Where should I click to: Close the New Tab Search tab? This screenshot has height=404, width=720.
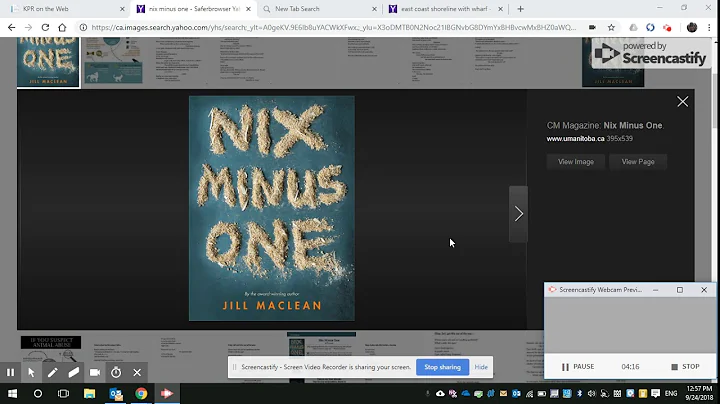click(374, 9)
